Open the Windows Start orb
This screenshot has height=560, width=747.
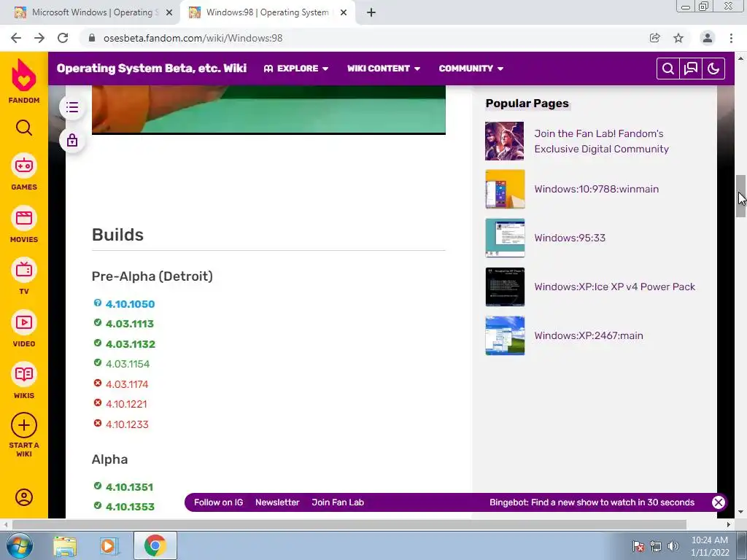tap(19, 545)
